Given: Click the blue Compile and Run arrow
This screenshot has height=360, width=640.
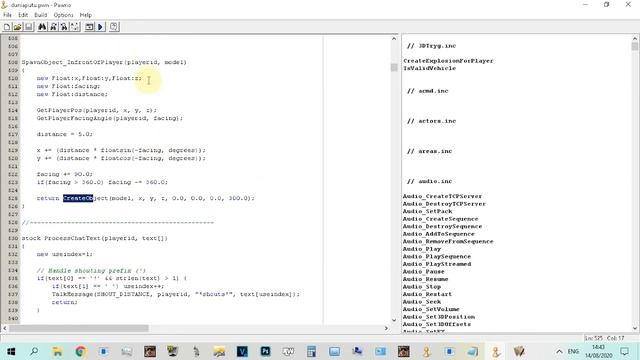Looking at the screenshot, I should click(100, 27).
